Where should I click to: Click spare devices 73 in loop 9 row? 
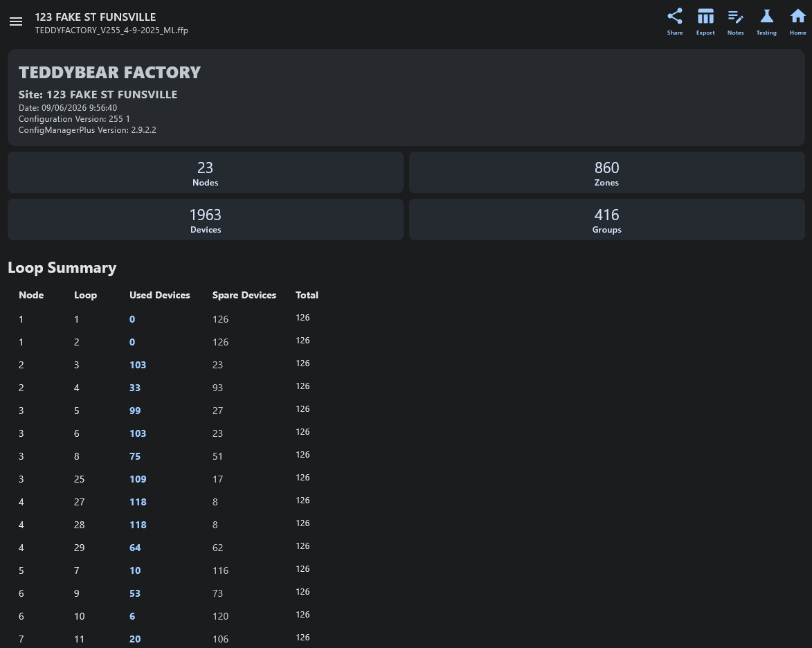tap(217, 593)
